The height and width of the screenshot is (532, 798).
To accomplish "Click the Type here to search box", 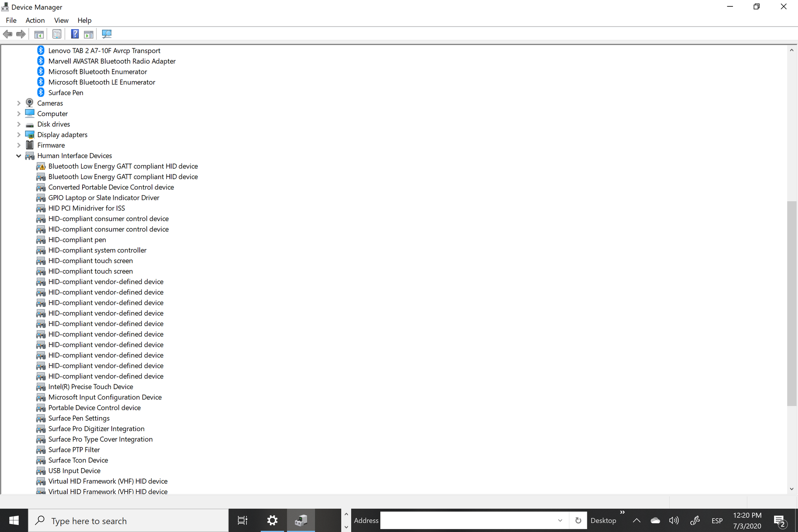I will pyautogui.click(x=128, y=520).
